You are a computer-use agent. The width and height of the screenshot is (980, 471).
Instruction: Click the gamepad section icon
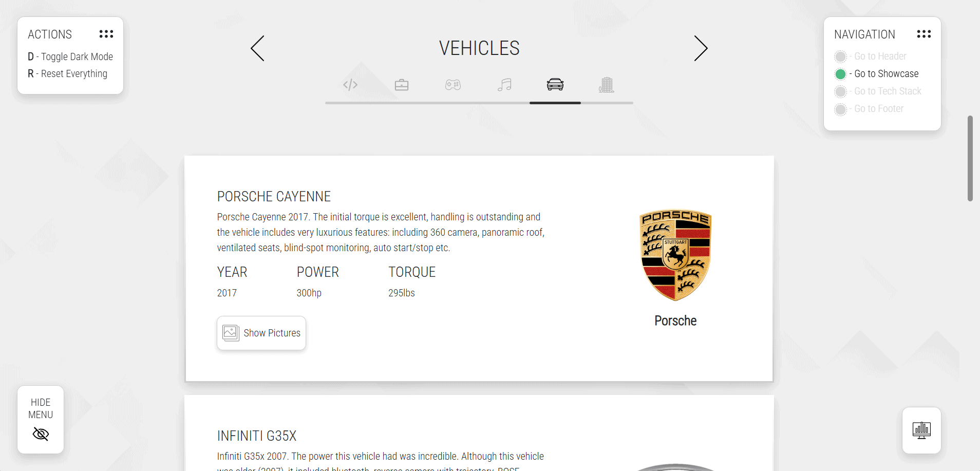click(x=453, y=84)
